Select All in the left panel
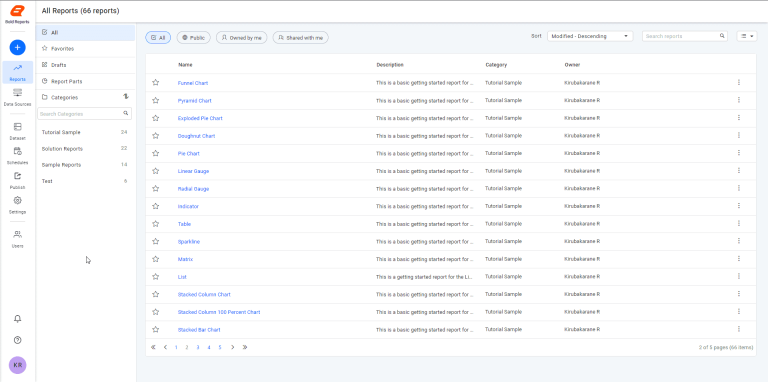Image resolution: width=768 pixels, height=382 pixels. pos(85,33)
